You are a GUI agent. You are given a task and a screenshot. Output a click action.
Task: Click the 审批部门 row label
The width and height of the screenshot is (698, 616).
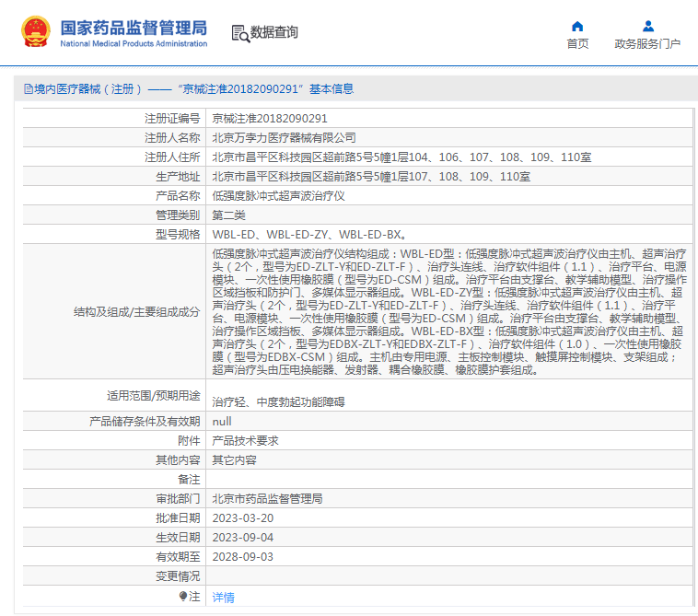178,499
